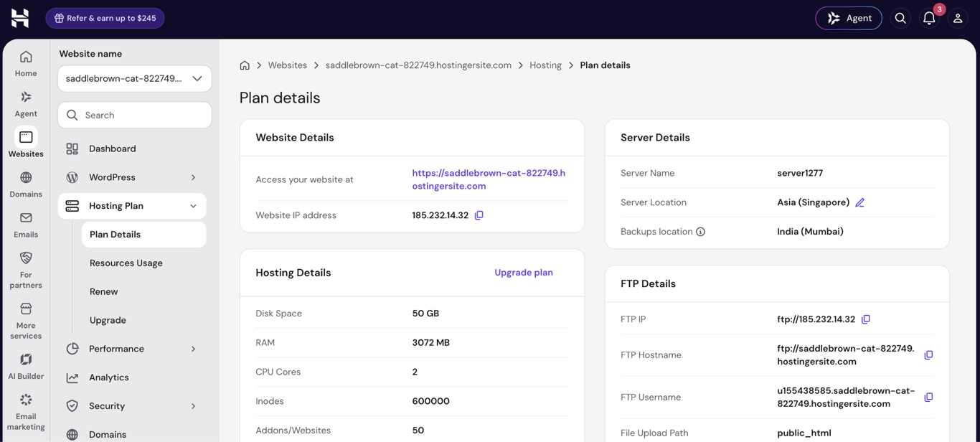This screenshot has height=442, width=980.
Task: Open the Agent button in top bar
Action: click(849, 18)
